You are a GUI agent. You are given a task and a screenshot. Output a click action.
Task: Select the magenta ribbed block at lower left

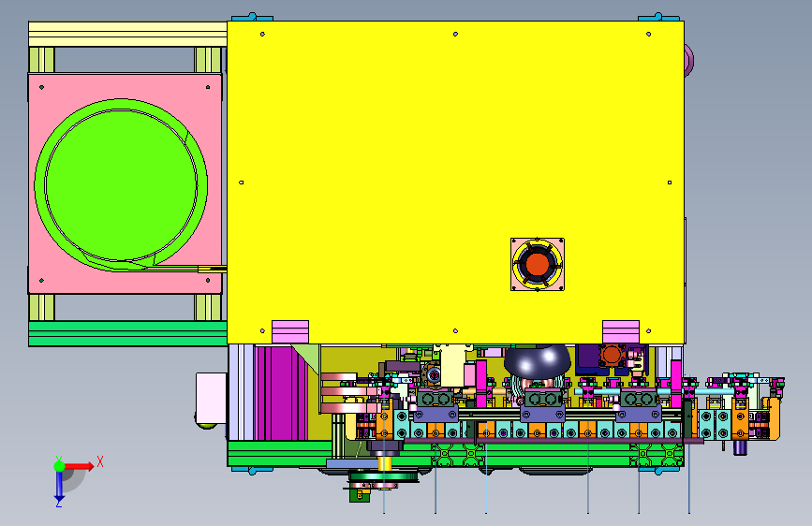(x=280, y=393)
